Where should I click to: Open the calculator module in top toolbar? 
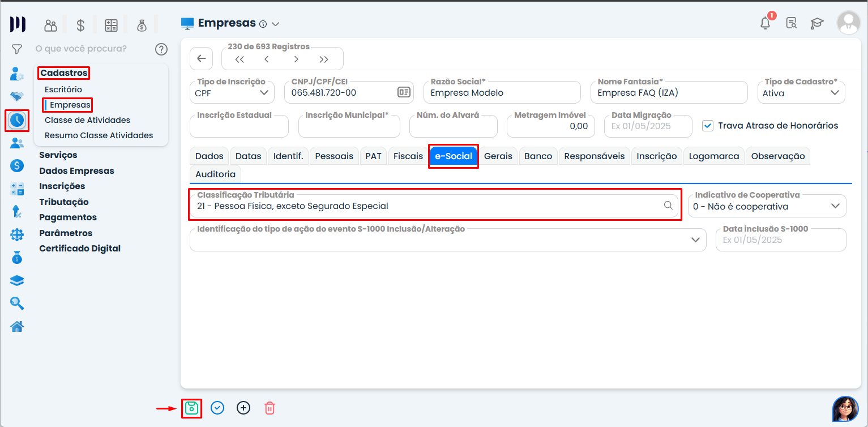click(111, 25)
